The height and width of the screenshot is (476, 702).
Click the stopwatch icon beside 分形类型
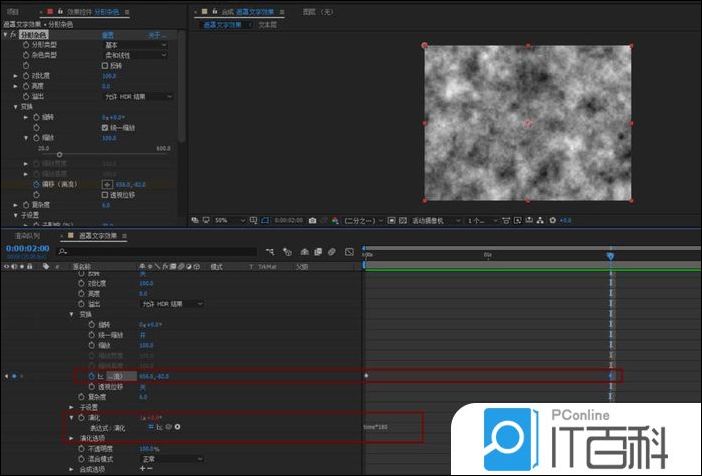[x=25, y=45]
